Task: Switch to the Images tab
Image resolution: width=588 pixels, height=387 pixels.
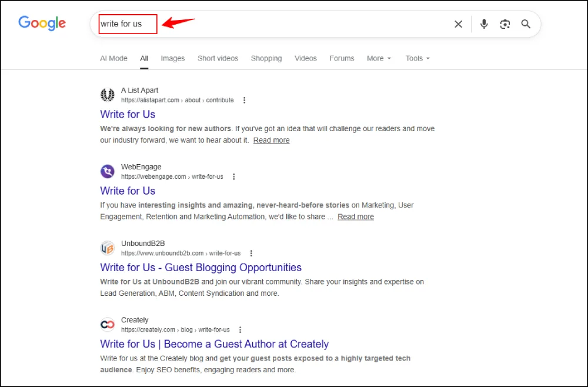Action: tap(172, 58)
